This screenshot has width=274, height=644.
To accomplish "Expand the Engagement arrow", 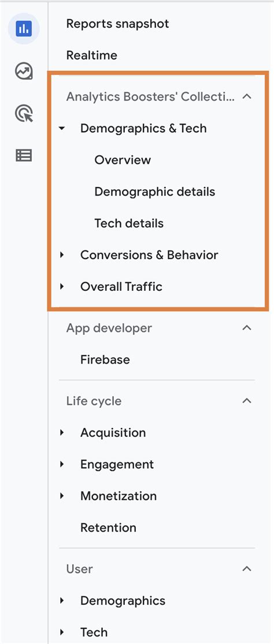I will 62,464.
